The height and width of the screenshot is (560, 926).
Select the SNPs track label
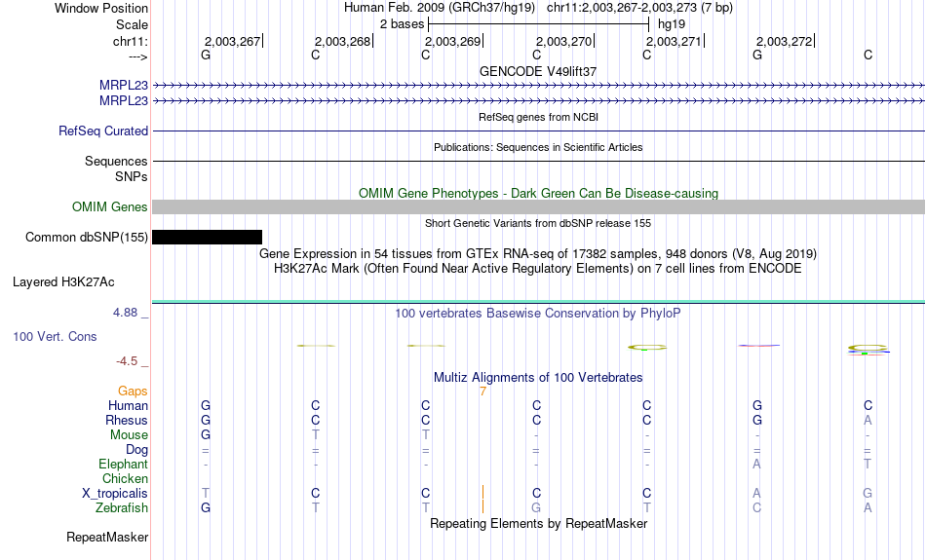[x=132, y=176]
